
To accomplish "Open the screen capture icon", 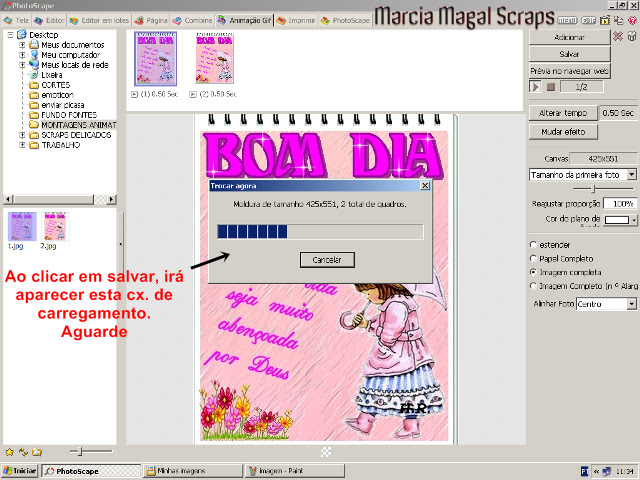I will (x=605, y=20).
